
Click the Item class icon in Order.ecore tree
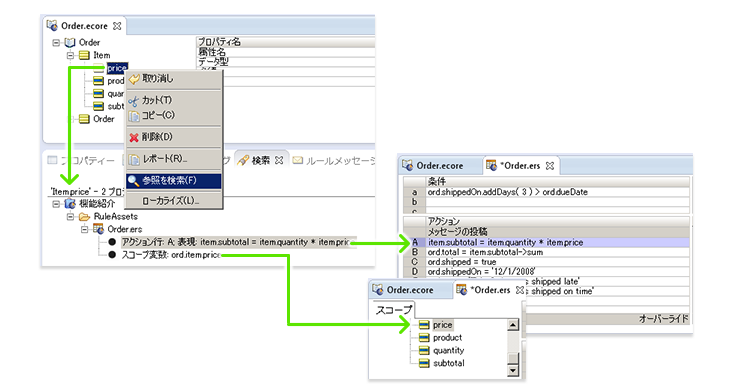84,56
